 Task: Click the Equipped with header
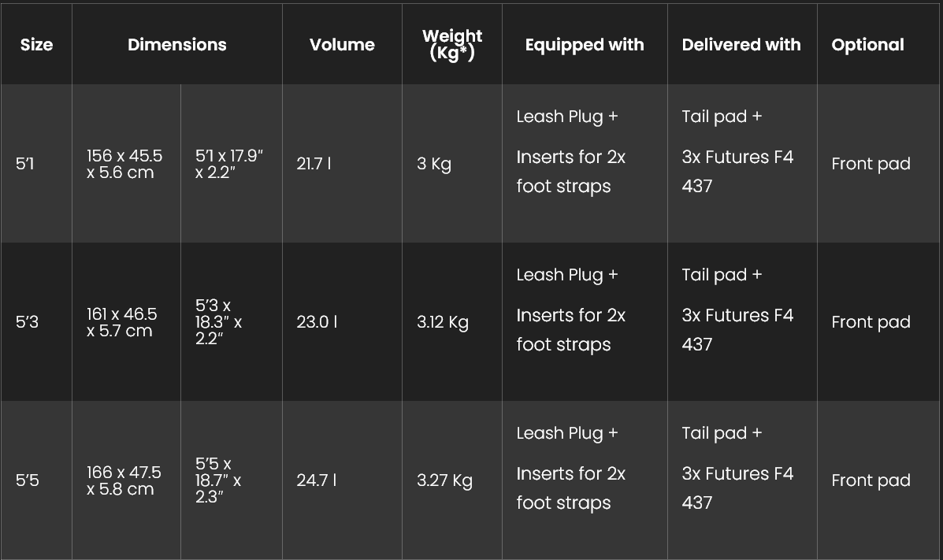(x=585, y=45)
